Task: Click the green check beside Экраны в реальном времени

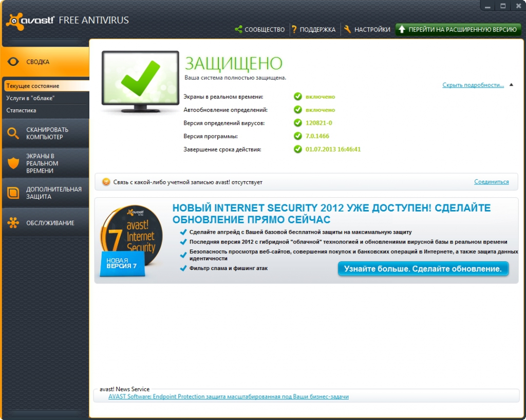Action: [298, 97]
